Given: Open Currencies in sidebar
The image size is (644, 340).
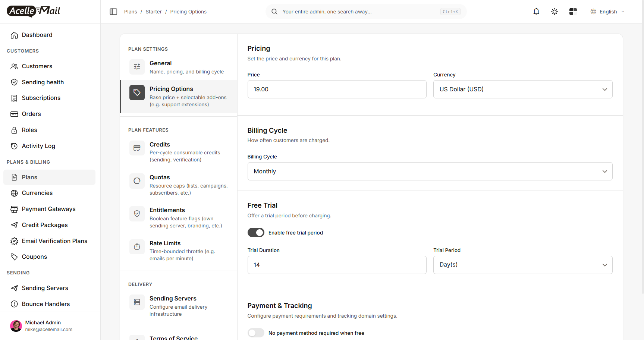Looking at the screenshot, I should pyautogui.click(x=50, y=193).
